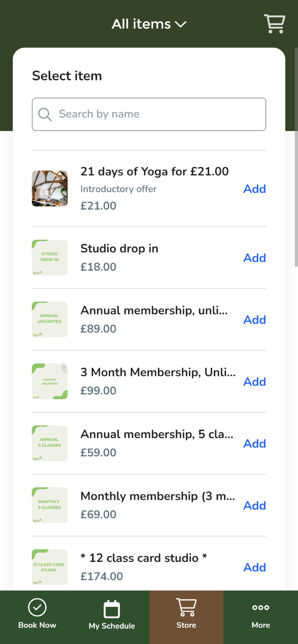Click the vertical scrollbar on the right
The height and width of the screenshot is (644, 298).
pyautogui.click(x=296, y=158)
